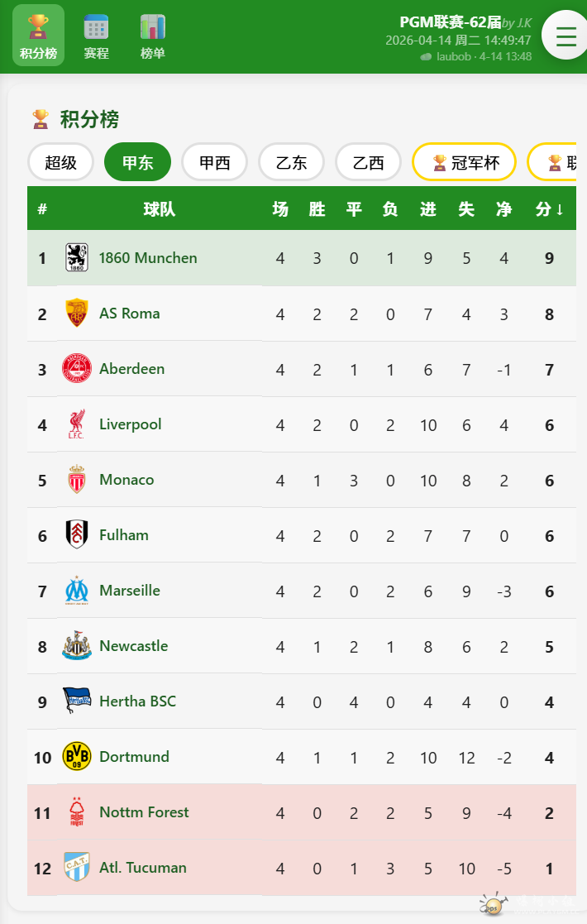Open the 积分榜 standings trophy icon
The height and width of the screenshot is (924, 587).
pos(38,27)
